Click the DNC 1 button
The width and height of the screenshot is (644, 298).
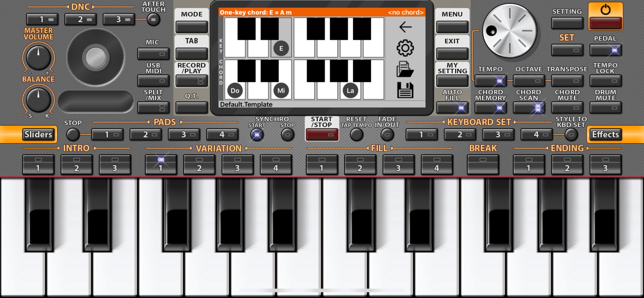(x=42, y=19)
